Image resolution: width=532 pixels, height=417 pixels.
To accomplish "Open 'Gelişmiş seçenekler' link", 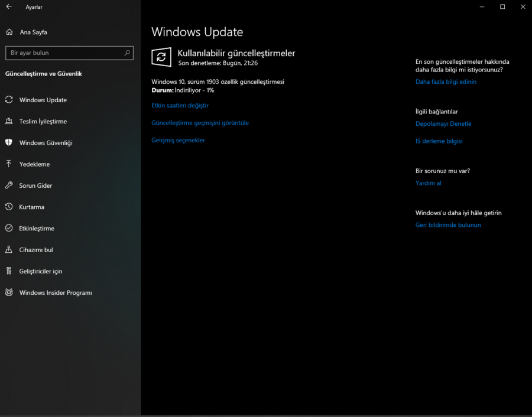I will tap(178, 140).
